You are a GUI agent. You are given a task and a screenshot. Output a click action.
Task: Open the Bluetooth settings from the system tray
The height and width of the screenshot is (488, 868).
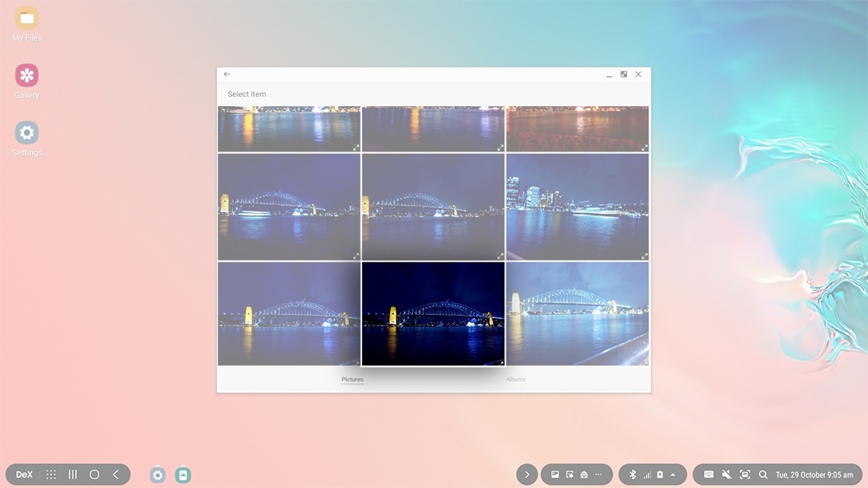[632, 474]
